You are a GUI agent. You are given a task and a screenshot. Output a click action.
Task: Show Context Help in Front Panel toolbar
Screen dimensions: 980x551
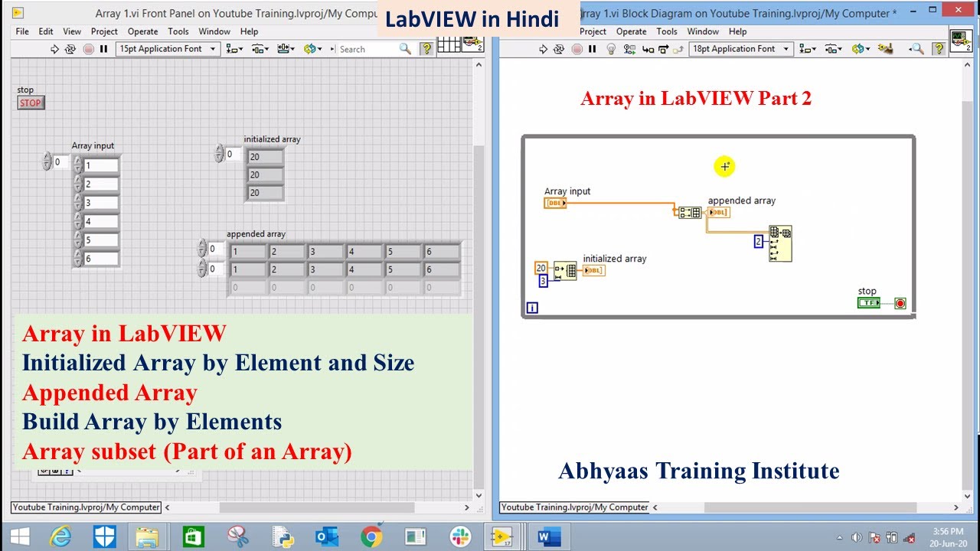427,49
